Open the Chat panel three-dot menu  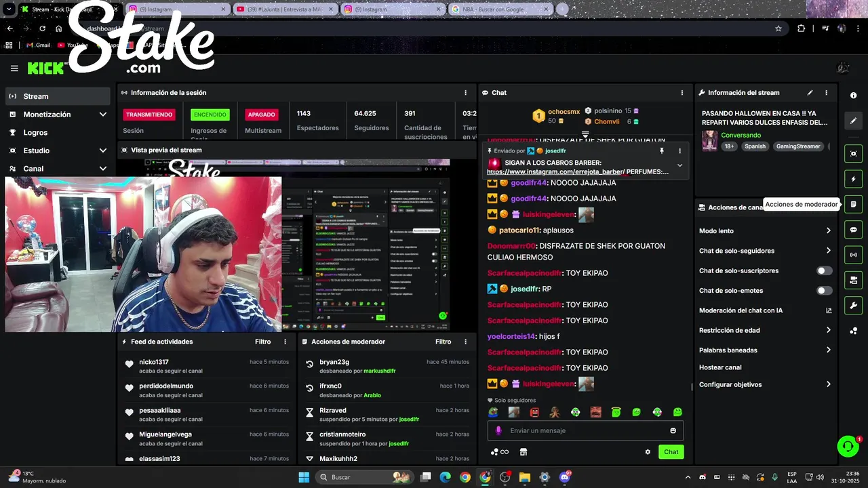pos(682,93)
